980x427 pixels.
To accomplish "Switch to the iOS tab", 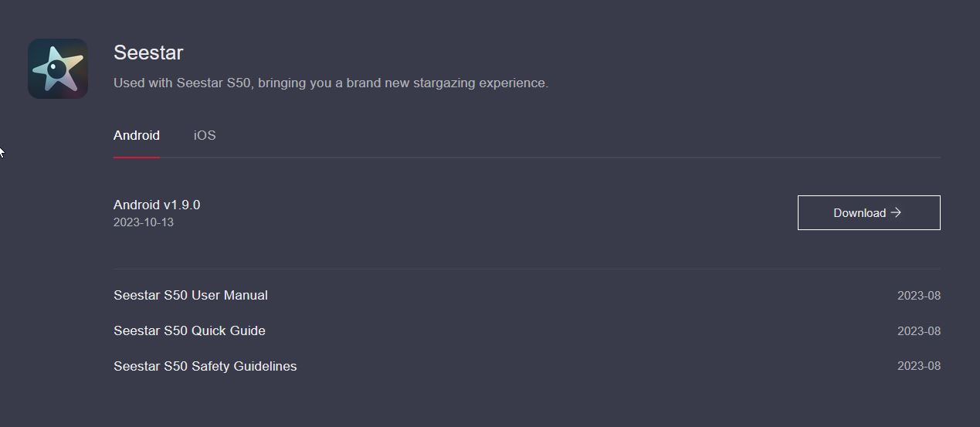I will pyautogui.click(x=205, y=135).
